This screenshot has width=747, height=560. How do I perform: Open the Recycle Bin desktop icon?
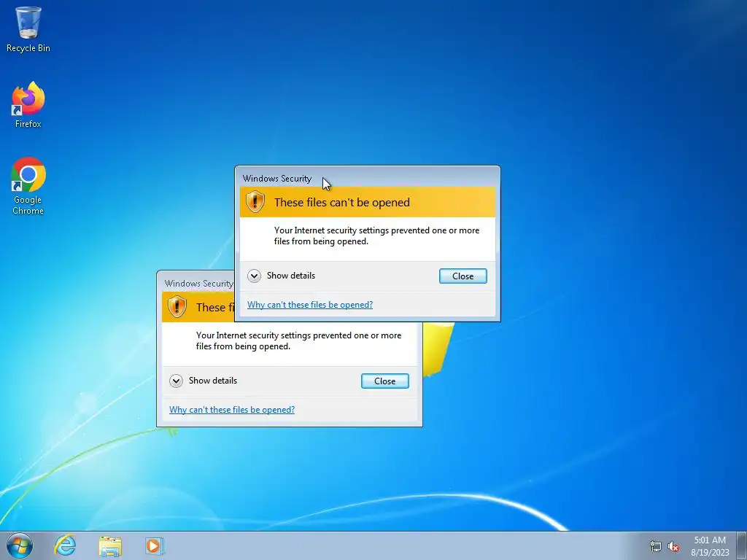pos(28,29)
